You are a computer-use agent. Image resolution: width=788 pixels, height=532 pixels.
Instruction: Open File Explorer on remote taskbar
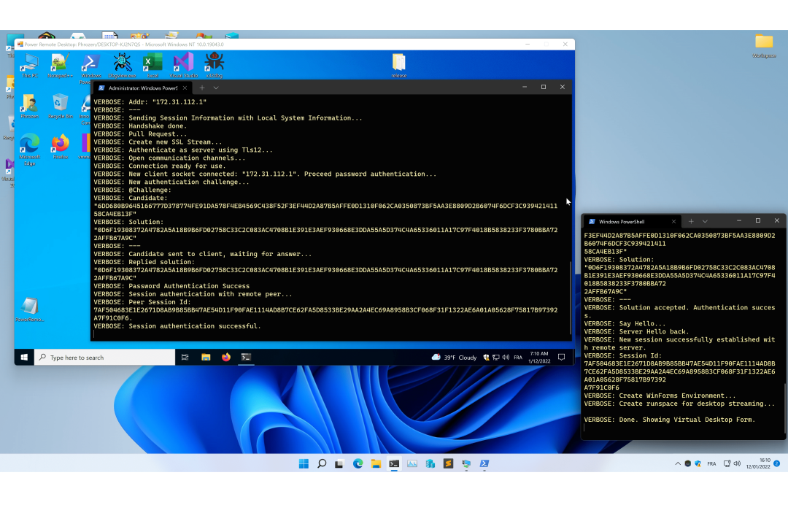click(206, 357)
